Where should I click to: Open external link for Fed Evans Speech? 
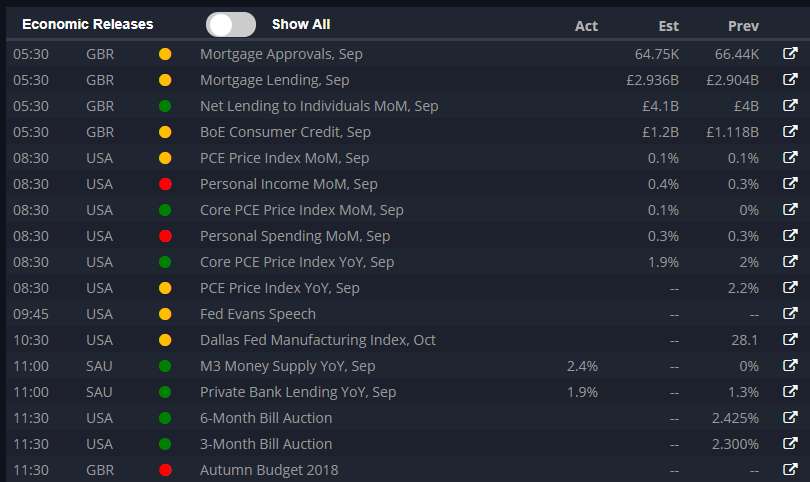[790, 313]
